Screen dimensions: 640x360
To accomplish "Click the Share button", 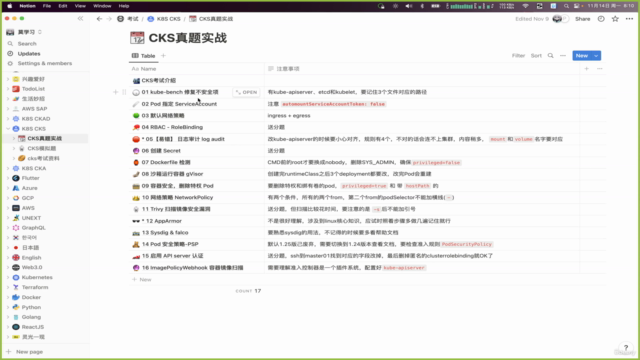I will pyautogui.click(x=582, y=19).
